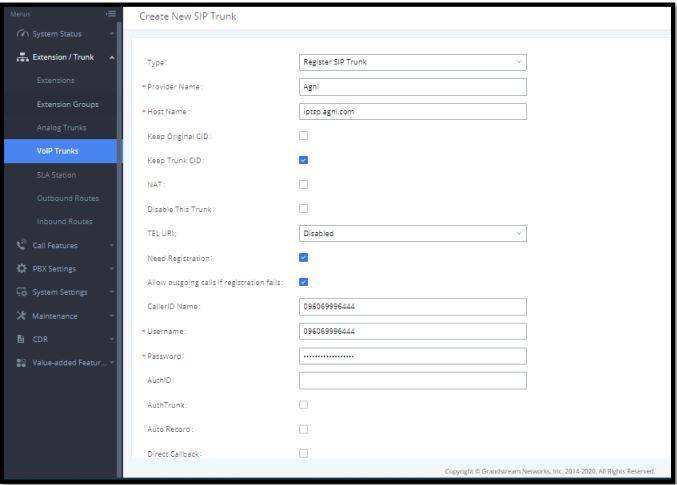Click the Maintenance wrench icon
Viewport: 677px width, 485px height.
22,316
